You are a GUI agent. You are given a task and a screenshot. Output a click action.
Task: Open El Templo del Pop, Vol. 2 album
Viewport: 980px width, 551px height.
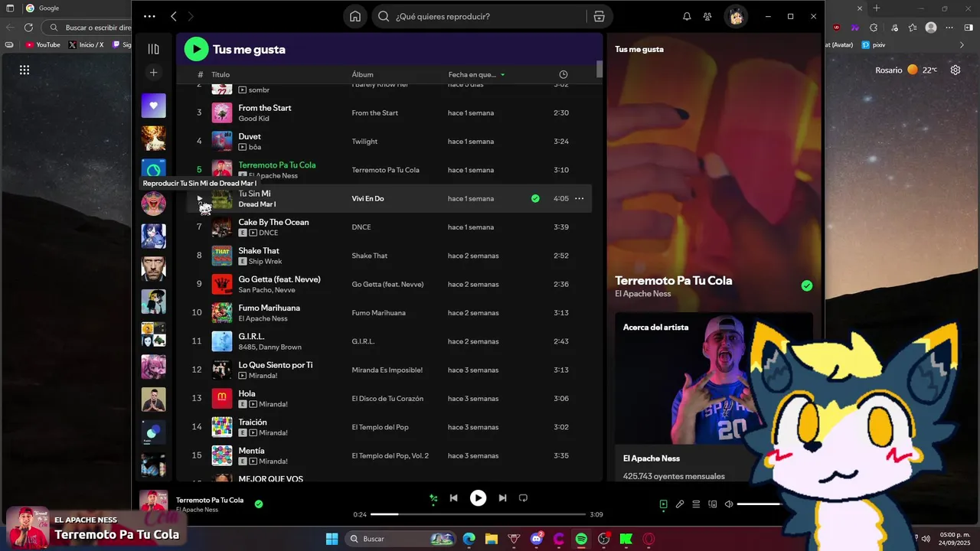tap(390, 456)
